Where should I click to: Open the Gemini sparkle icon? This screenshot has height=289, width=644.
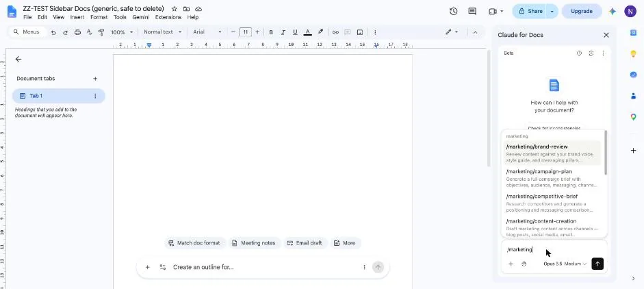613,11
